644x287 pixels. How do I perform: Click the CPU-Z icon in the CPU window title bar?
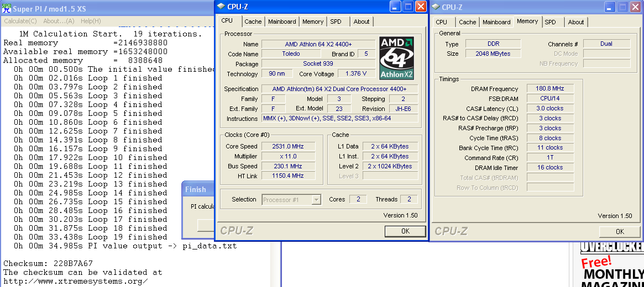221,6
